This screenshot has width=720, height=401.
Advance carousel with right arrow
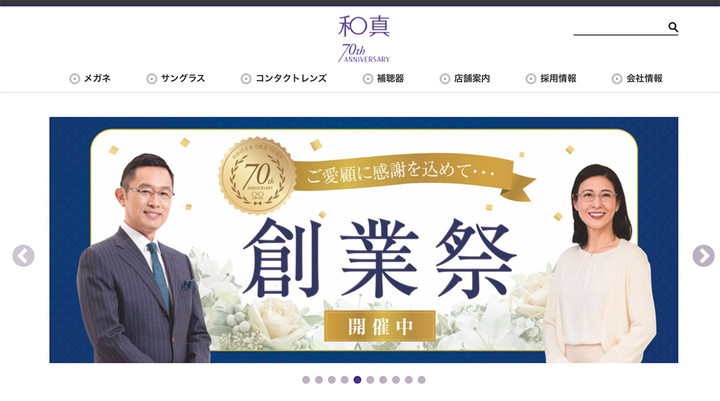coord(703,256)
